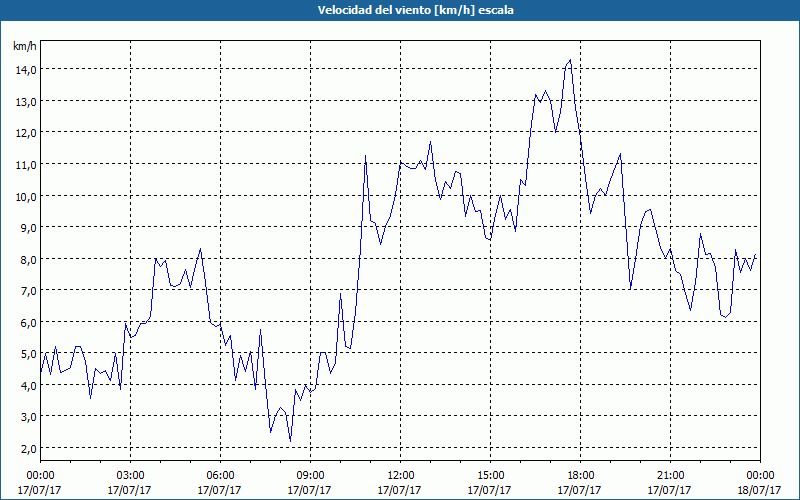800x500 pixels.
Task: Pick the "3,0" y-axis tick label
Action: tap(28, 417)
